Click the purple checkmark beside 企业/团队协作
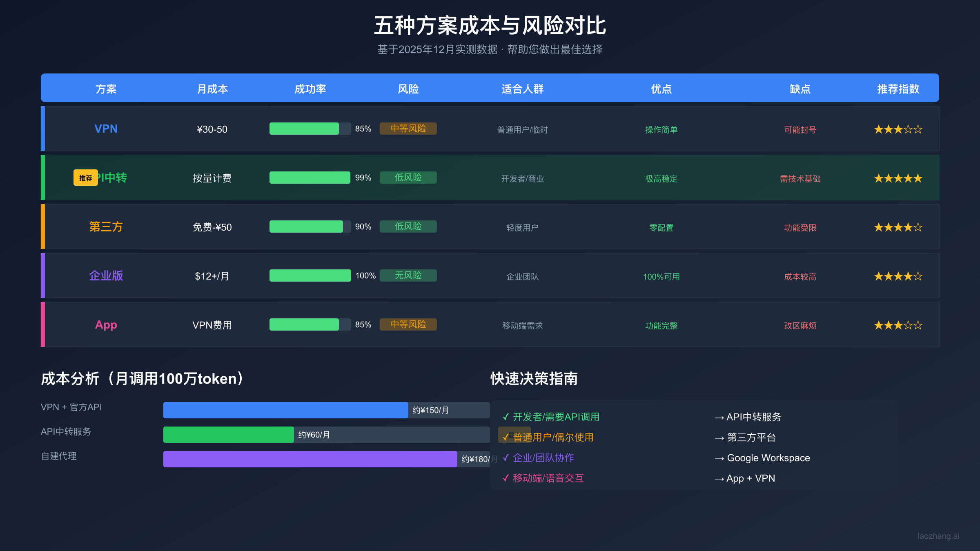This screenshot has width=980, height=551. (505, 458)
